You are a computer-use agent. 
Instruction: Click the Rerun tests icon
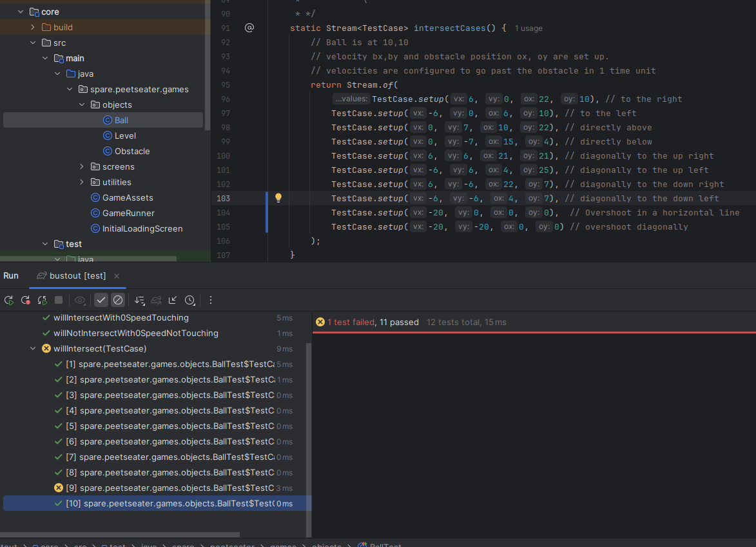9,300
